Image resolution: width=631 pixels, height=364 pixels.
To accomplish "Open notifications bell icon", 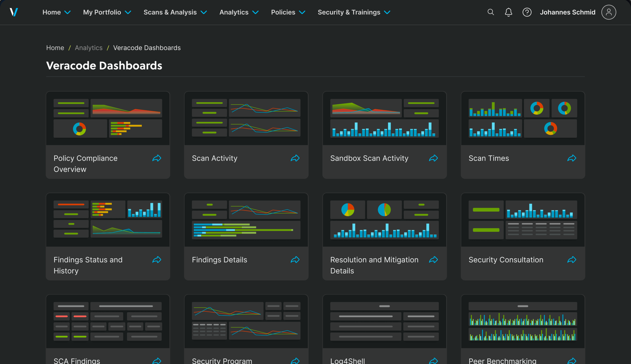I will 508,12.
